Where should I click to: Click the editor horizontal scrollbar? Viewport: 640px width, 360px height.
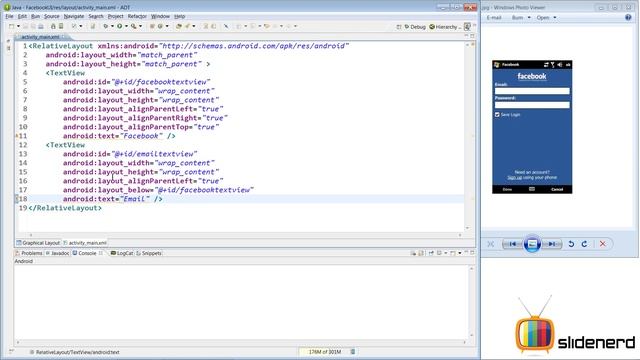[x=245, y=235]
